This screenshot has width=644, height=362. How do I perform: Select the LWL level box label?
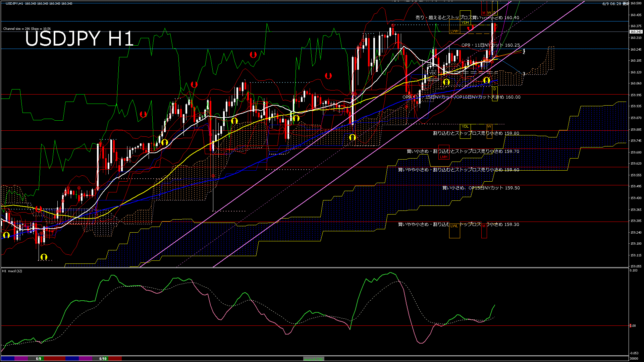454,226
